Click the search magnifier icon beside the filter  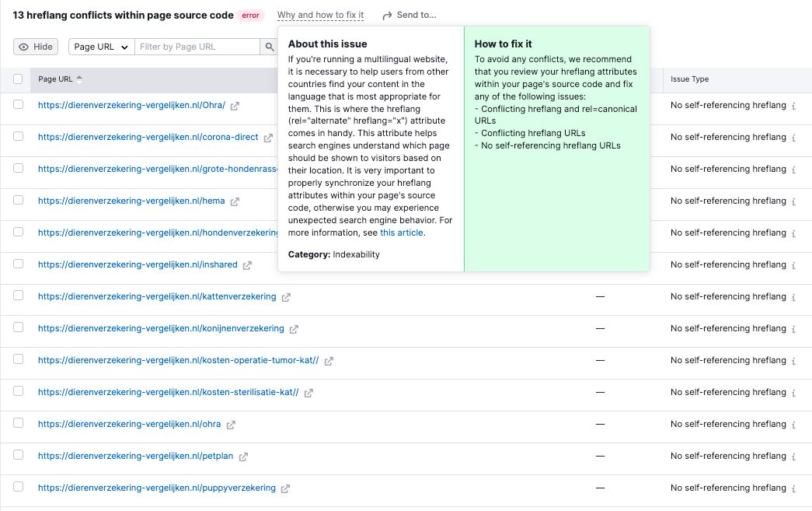click(x=270, y=47)
